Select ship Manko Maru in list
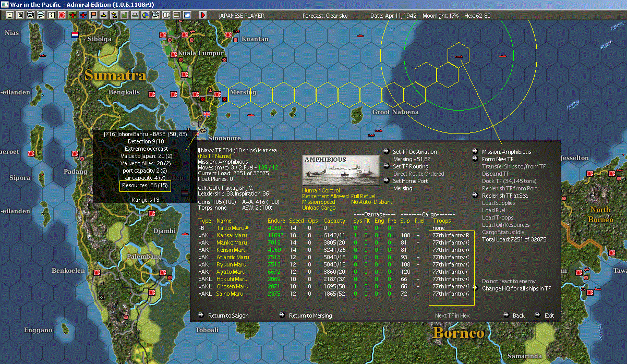 click(232, 242)
